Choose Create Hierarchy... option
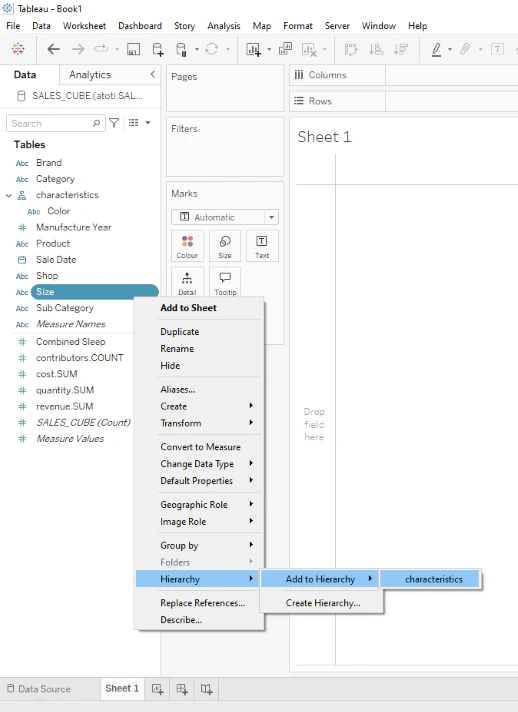Image resolution: width=518 pixels, height=712 pixels. pos(323,603)
